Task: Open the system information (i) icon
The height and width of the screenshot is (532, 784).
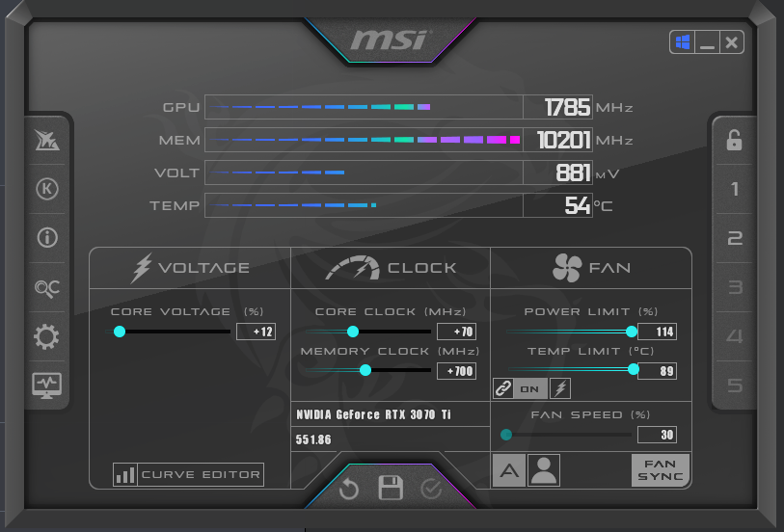Action: (x=47, y=238)
